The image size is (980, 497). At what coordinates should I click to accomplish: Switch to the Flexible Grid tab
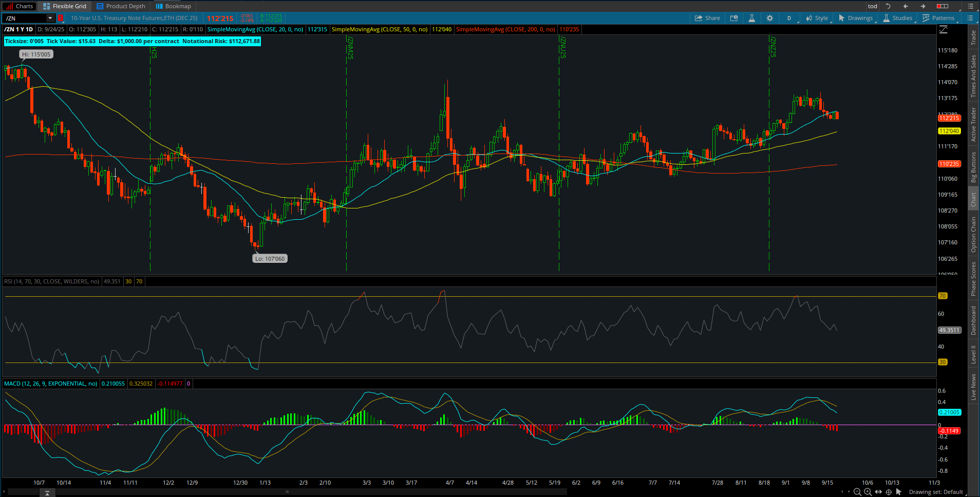click(65, 6)
